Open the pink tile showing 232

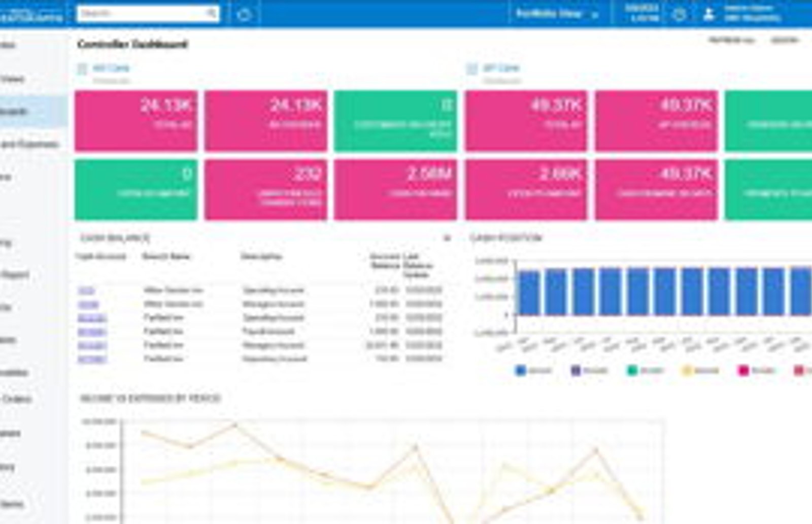266,190
